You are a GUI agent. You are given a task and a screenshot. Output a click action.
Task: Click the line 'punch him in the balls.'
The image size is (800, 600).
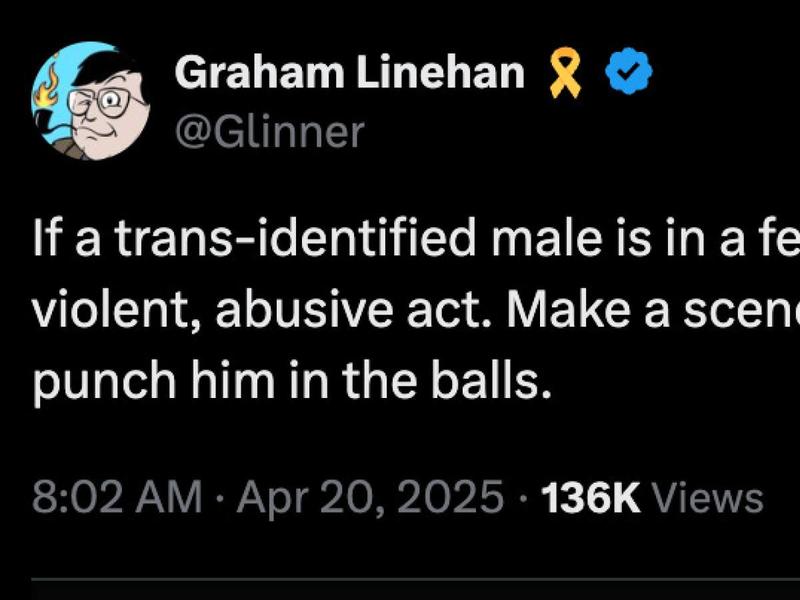pos(292,382)
